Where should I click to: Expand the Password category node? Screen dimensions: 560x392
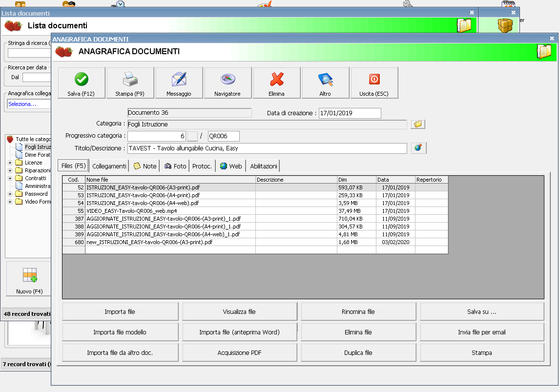[10, 194]
